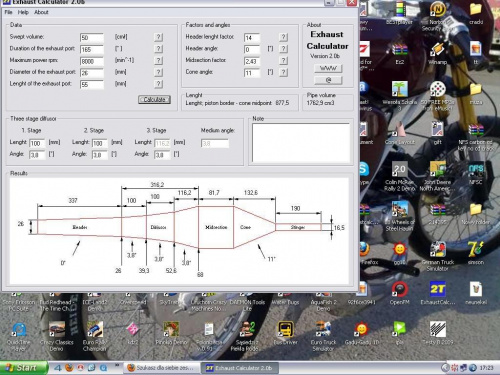500x375 pixels.
Task: Launch Firefox from the quick launch bar
Action: 69,368
